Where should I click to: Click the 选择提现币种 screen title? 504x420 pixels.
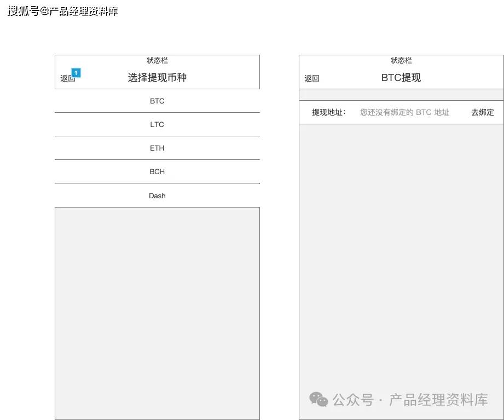click(x=157, y=78)
